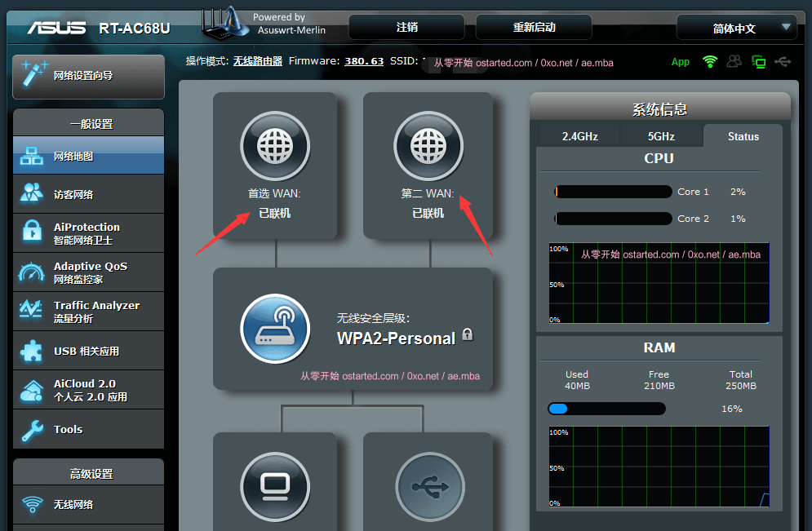
Task: Switch to the Status tab
Action: [x=743, y=136]
